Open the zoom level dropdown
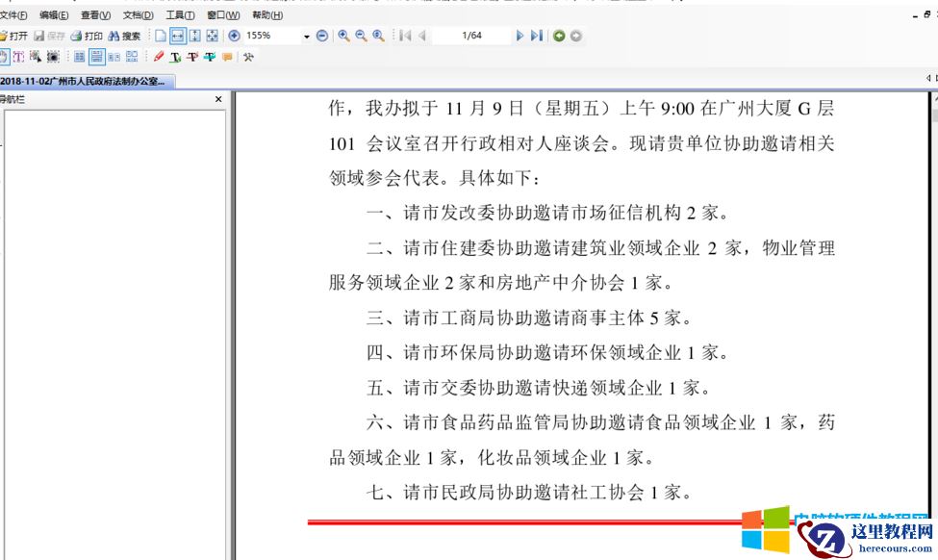 pos(306,36)
